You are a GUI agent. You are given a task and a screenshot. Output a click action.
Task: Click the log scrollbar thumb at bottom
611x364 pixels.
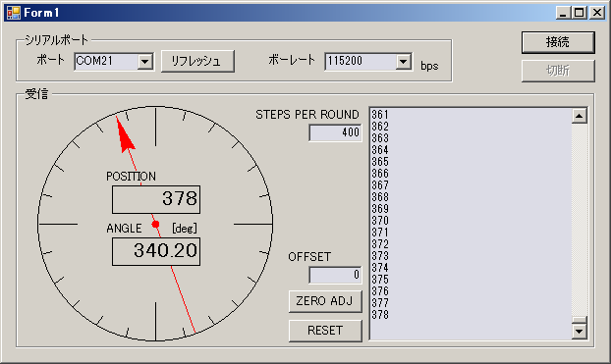pyautogui.click(x=579, y=320)
